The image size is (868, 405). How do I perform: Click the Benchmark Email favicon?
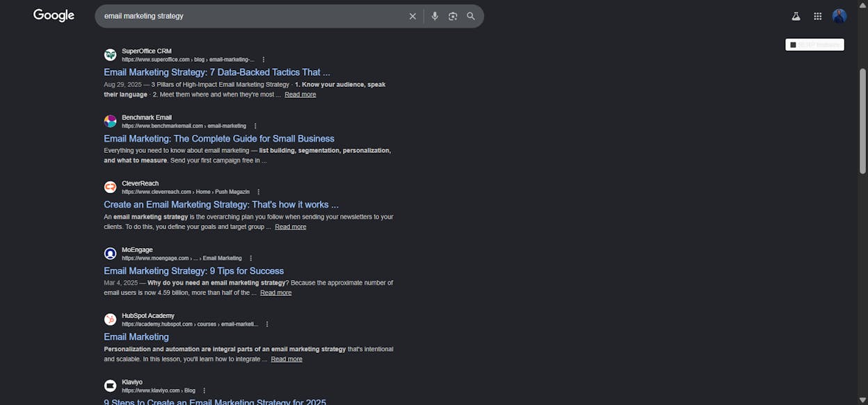point(111,122)
